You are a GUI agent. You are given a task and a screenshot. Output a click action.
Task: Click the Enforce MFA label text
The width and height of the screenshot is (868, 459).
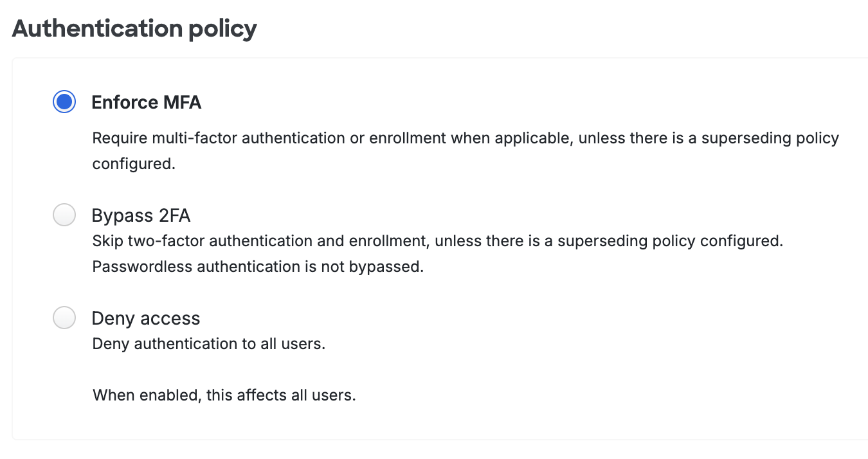tap(147, 102)
